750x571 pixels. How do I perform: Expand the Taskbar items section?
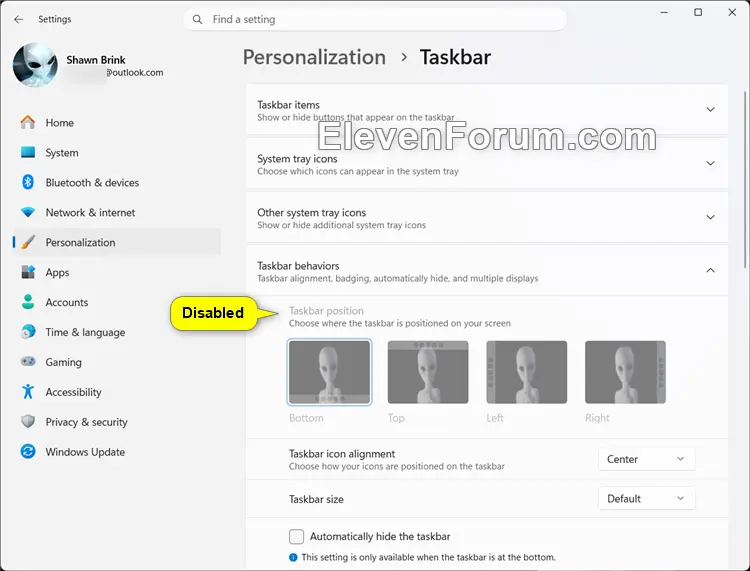click(x=487, y=110)
